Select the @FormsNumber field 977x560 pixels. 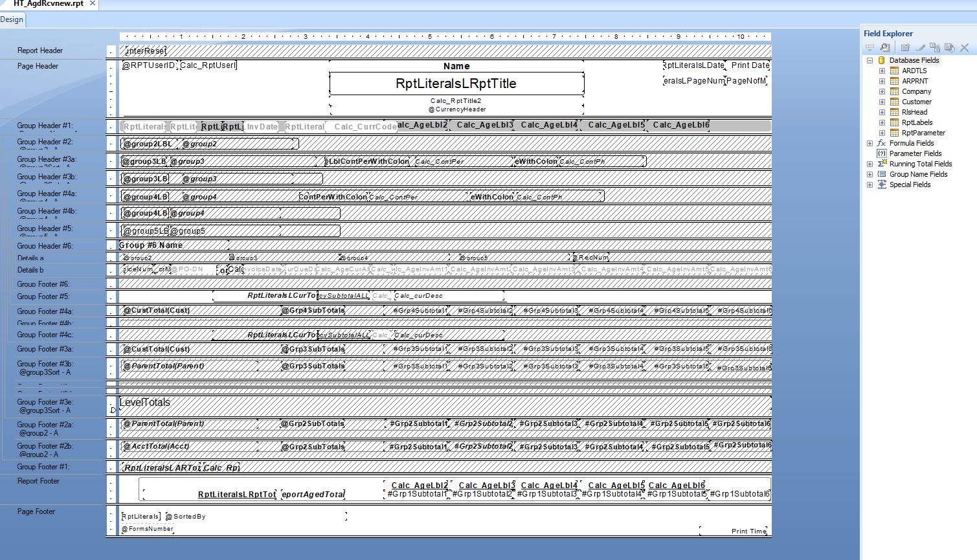pos(148,529)
